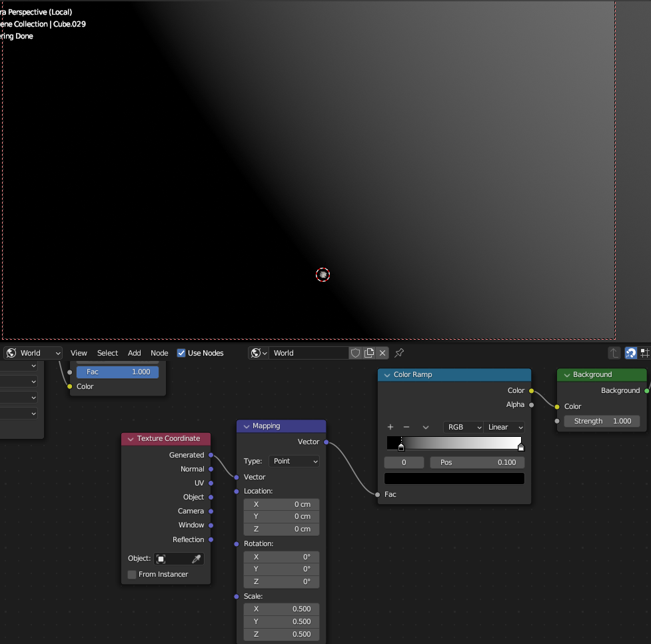Enable the From Instancer checkbox
Viewport: 651px width, 644px height.
tap(132, 574)
